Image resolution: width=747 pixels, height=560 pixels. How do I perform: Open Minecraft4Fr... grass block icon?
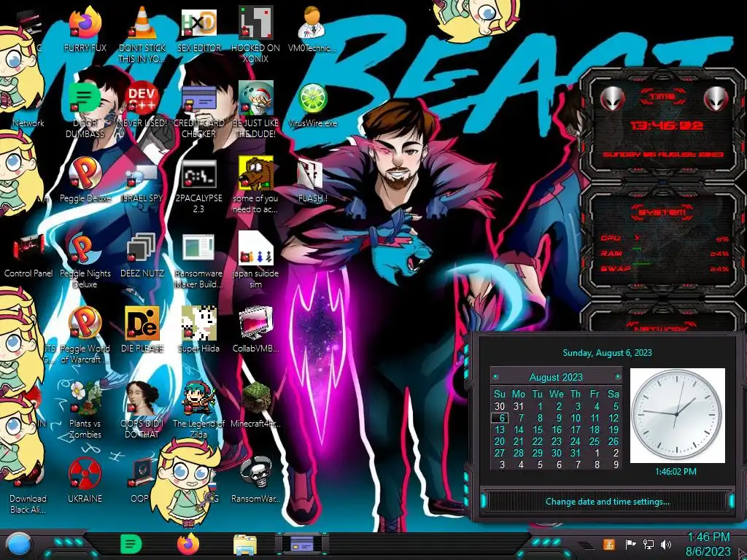click(x=255, y=399)
